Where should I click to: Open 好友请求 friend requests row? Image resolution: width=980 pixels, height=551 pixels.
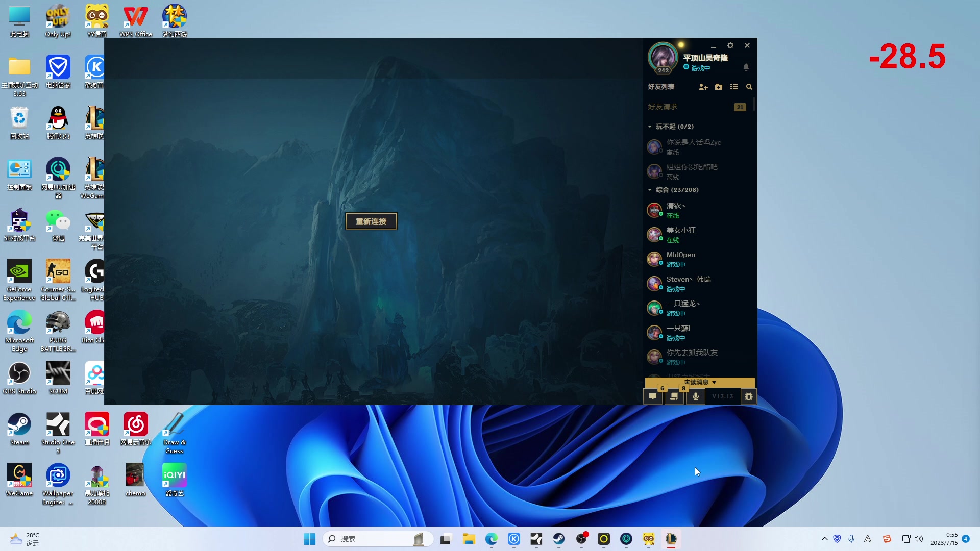click(697, 107)
